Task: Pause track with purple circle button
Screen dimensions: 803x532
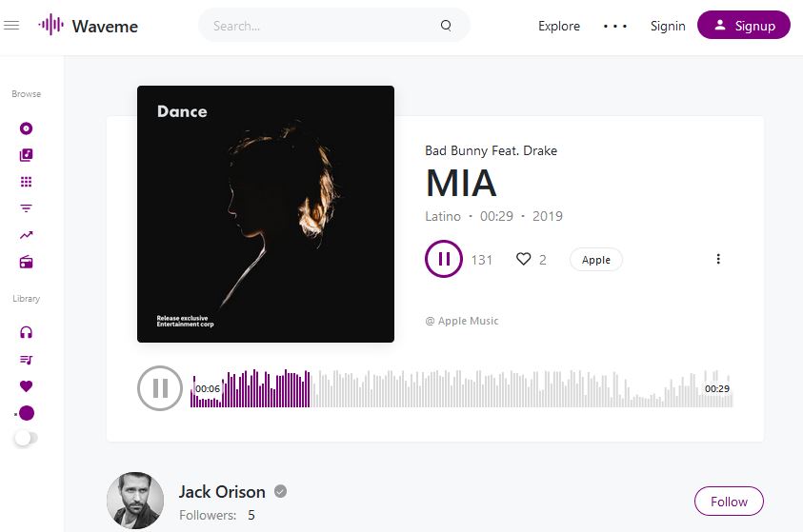Action: [444, 259]
